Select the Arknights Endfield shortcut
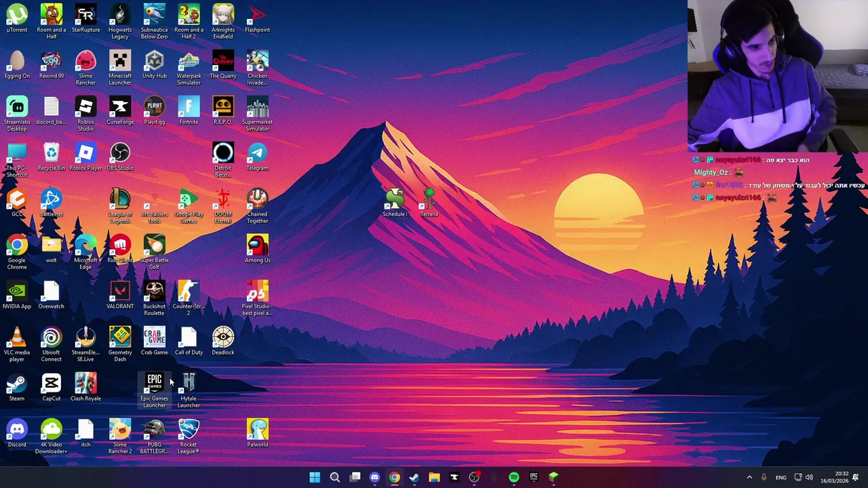This screenshot has width=868, height=488. (x=223, y=22)
